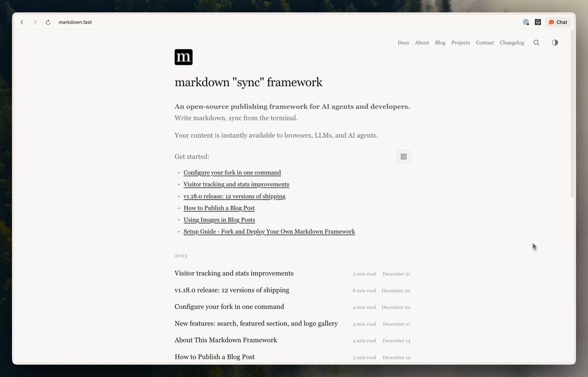Open the About nav item
This screenshot has height=377, width=588.
(x=422, y=43)
